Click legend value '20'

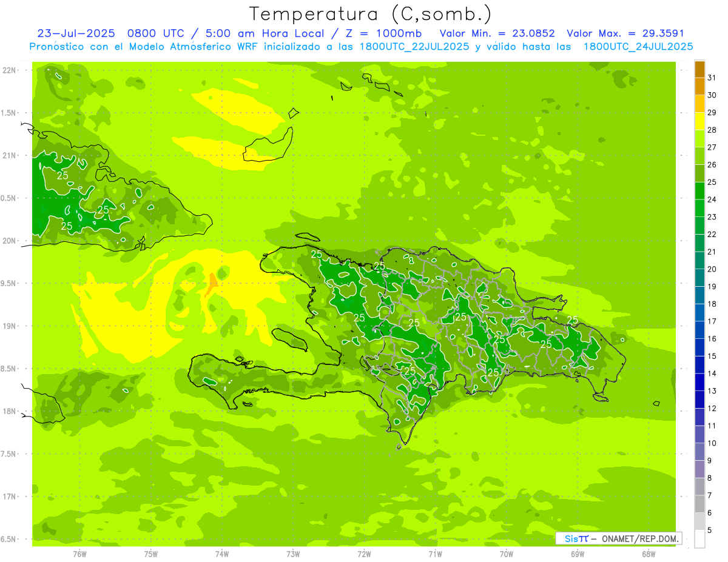click(712, 269)
